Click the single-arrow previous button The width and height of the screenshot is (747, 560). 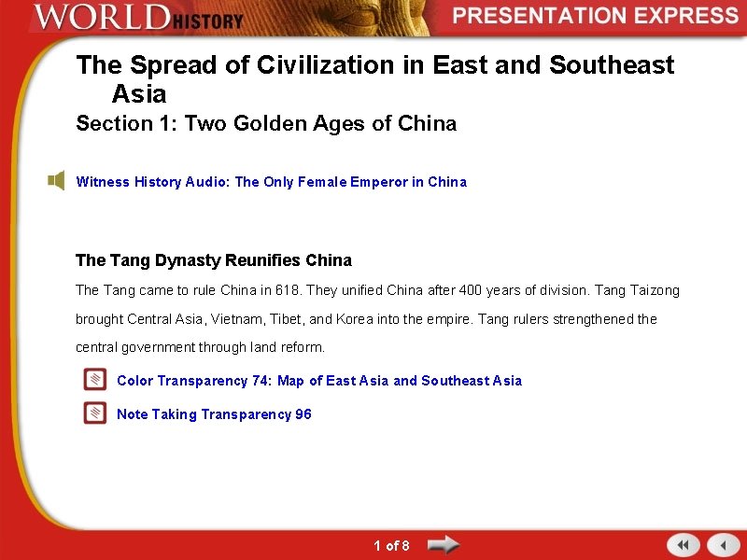pyautogui.click(x=723, y=545)
